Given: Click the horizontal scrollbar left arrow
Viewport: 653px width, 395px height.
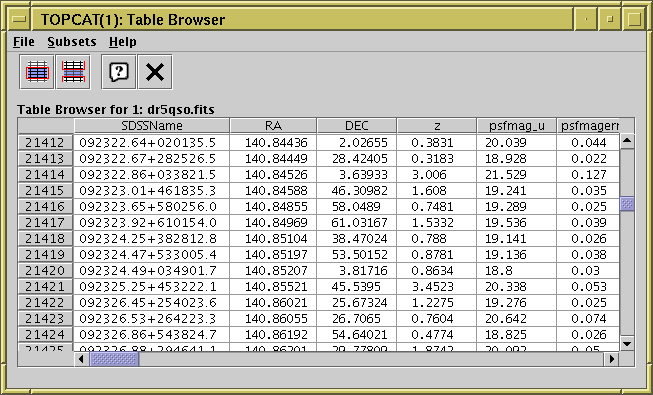Looking at the screenshot, I should [81, 359].
